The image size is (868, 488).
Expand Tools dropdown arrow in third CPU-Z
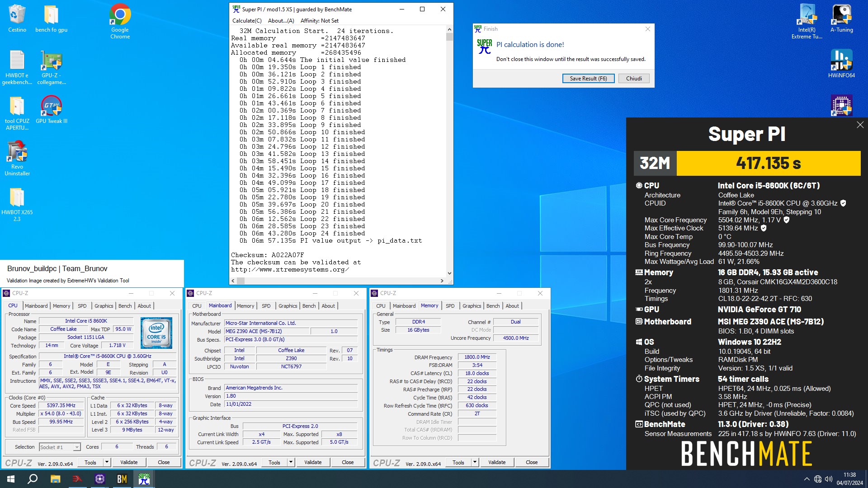475,462
